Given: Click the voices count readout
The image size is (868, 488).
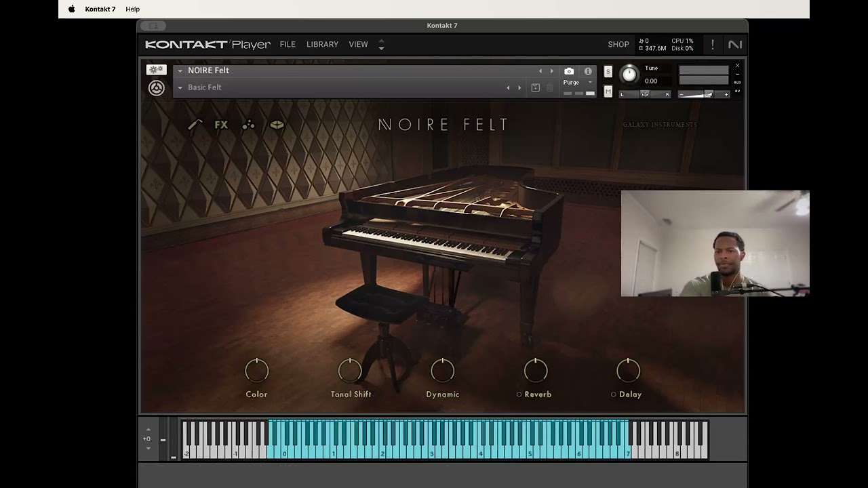Looking at the screenshot, I should pyautogui.click(x=644, y=41).
